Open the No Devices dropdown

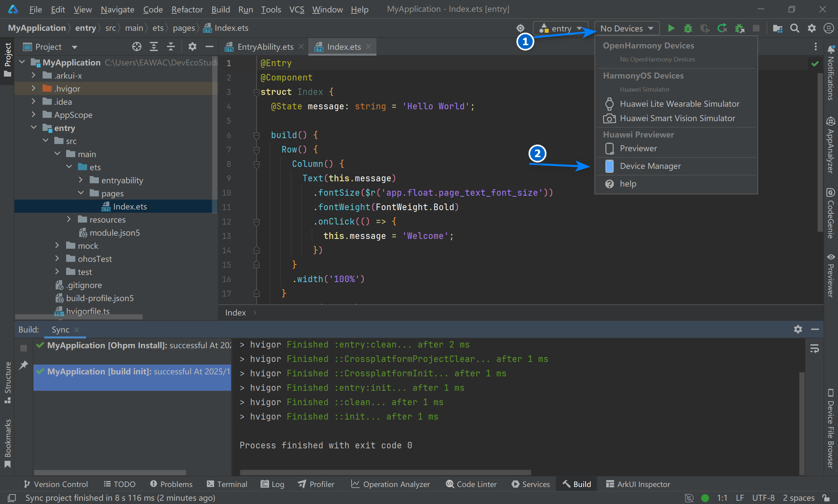(x=627, y=28)
